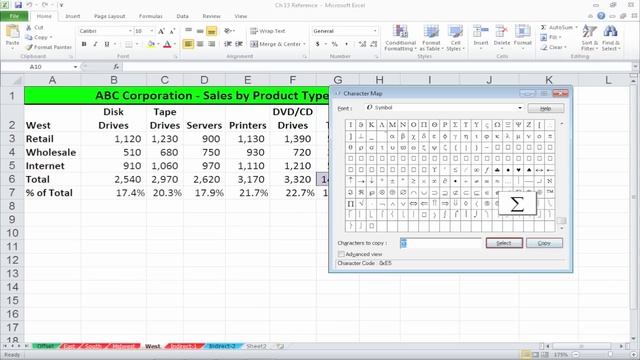Decrease font size with small A icon
Image resolution: width=640 pixels, height=360 pixels.
coord(172,31)
